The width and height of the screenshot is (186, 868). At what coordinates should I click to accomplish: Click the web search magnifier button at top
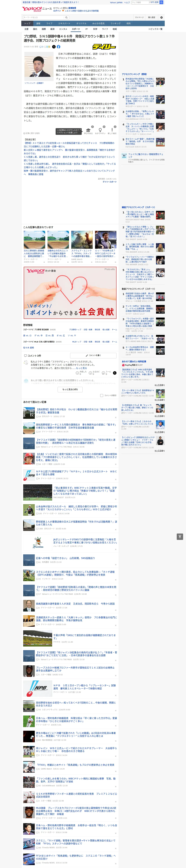click(161, 2)
